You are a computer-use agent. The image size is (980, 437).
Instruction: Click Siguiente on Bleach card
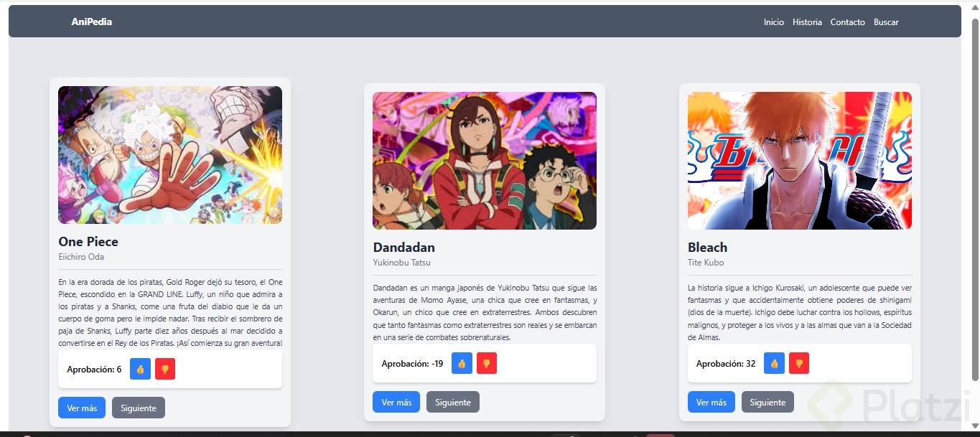point(767,402)
